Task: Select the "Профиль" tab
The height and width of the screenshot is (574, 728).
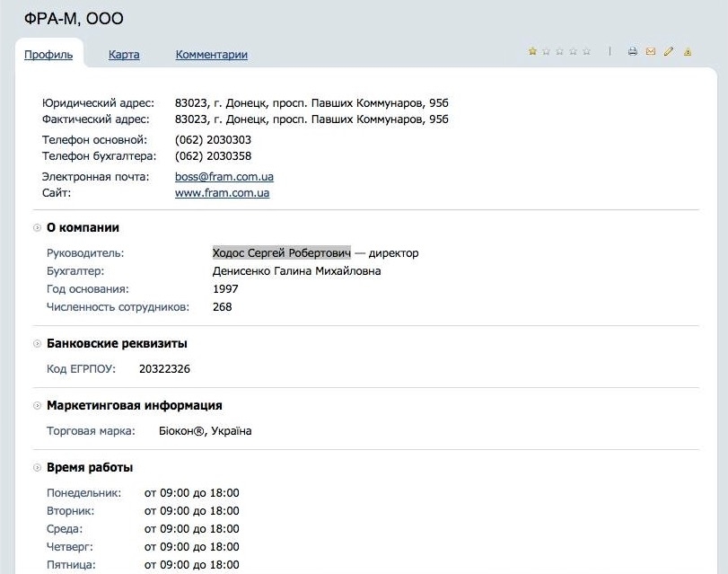Action: (x=48, y=55)
